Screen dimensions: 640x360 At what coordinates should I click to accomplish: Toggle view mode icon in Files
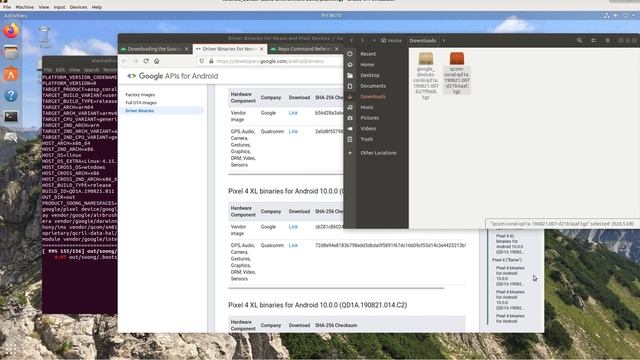point(593,40)
